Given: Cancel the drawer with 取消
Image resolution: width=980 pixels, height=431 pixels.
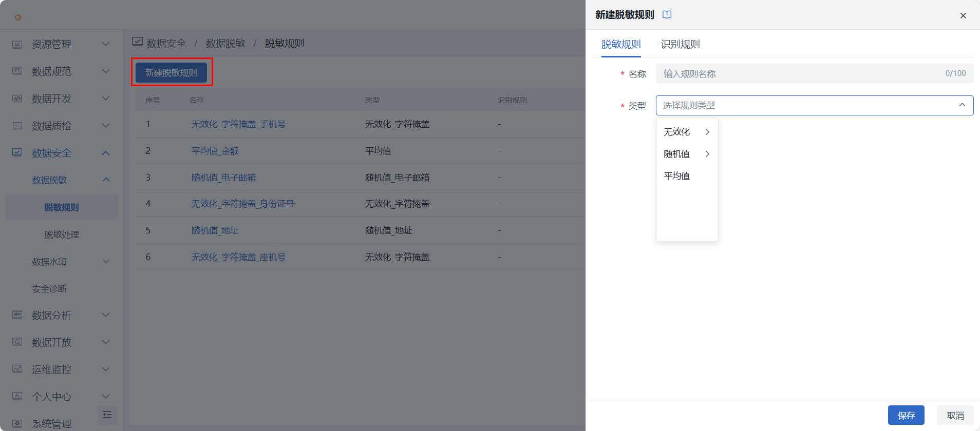Looking at the screenshot, I should (955, 415).
